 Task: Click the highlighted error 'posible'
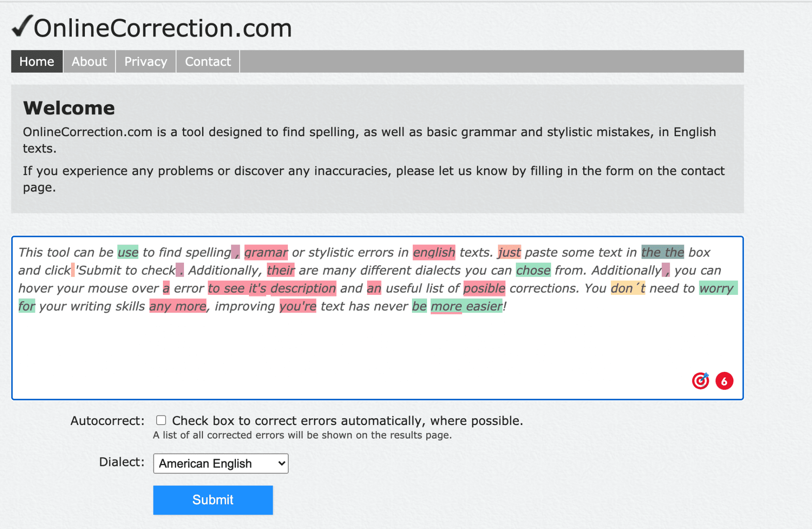pyautogui.click(x=484, y=289)
